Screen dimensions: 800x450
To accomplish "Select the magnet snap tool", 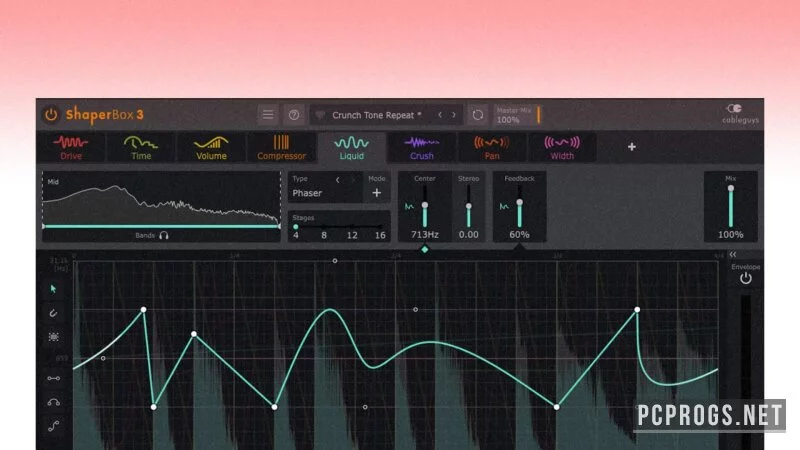I will click(54, 313).
